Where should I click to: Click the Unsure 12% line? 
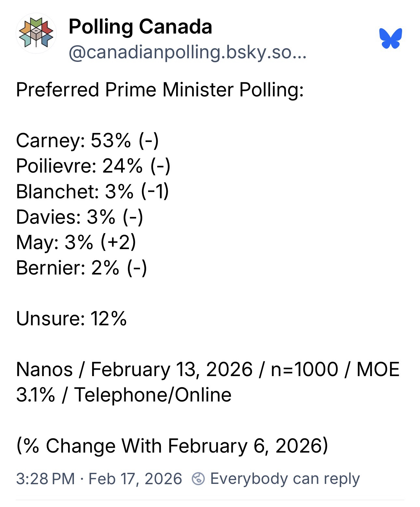coord(71,318)
